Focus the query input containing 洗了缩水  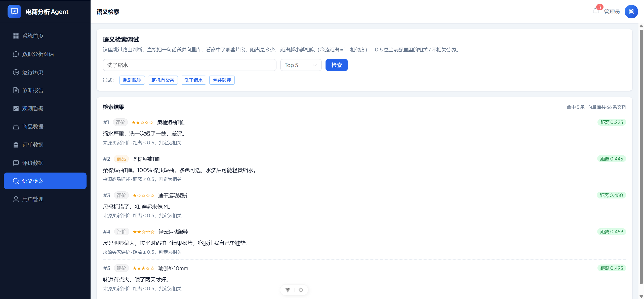pyautogui.click(x=190, y=65)
